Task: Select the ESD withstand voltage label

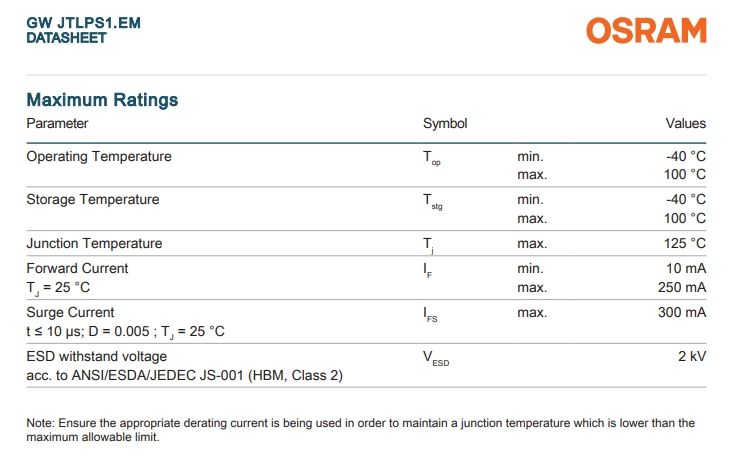Action: [97, 356]
